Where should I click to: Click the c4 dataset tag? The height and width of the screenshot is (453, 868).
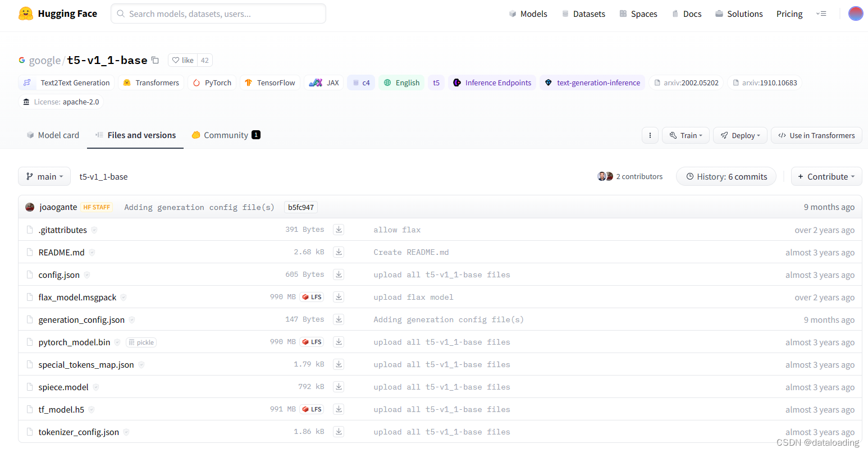[x=361, y=83]
